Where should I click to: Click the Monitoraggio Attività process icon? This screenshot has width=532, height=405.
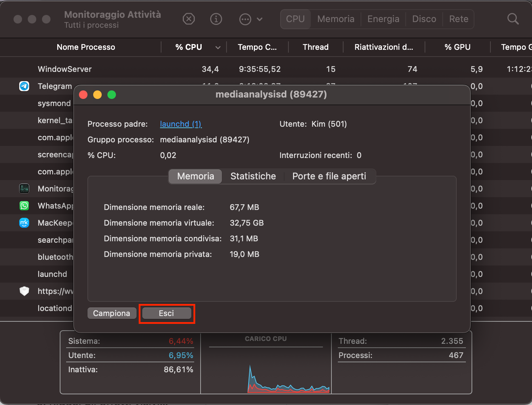coord(24,189)
